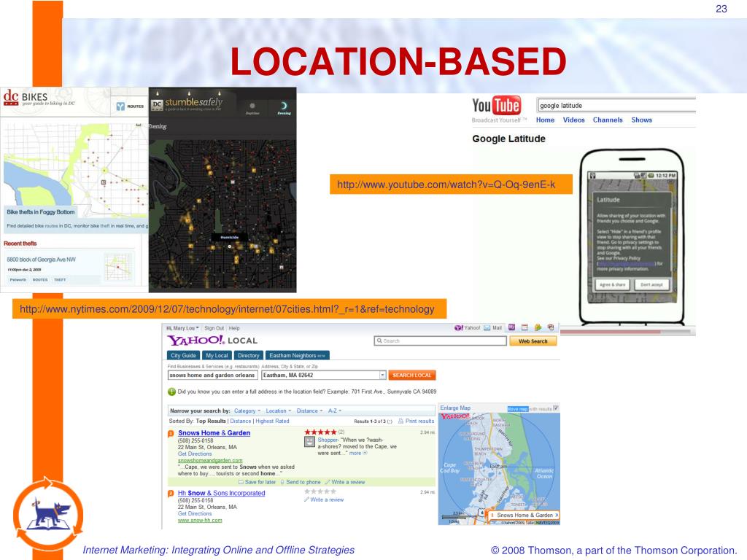Open the Georgia Ave NW theft map thumbnail
The image size is (747, 560).
(x=119, y=267)
